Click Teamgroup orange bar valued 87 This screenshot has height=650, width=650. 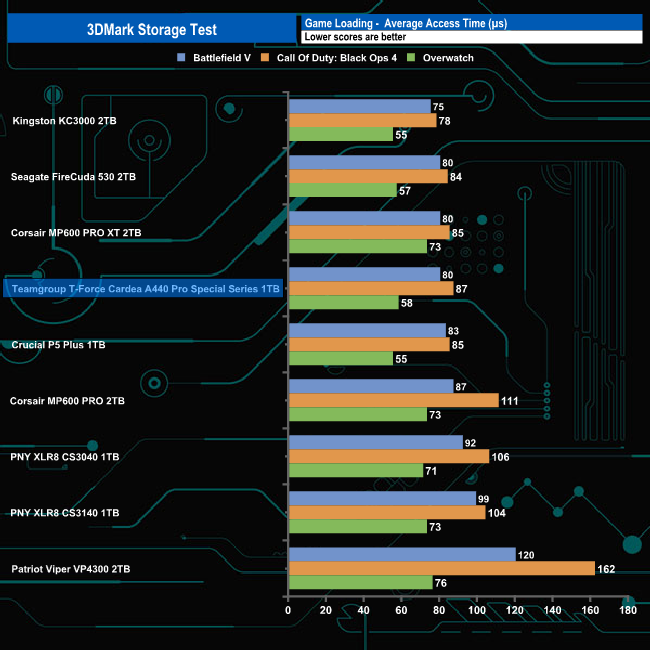(x=371, y=289)
